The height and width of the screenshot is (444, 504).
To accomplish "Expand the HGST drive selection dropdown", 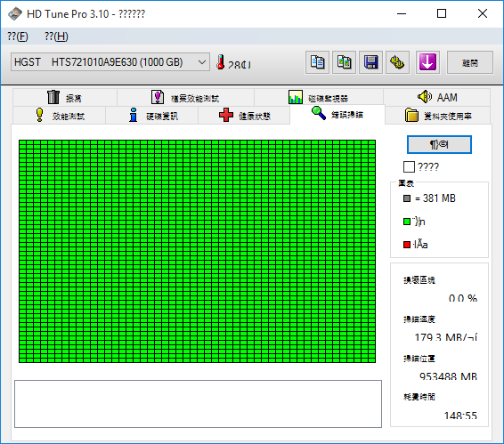I will coord(110,62).
